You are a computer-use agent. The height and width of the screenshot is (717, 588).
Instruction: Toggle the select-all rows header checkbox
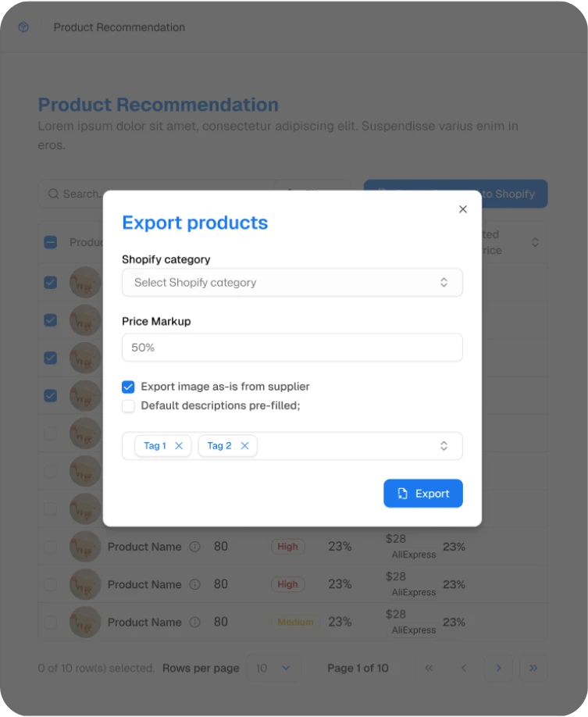coord(50,242)
